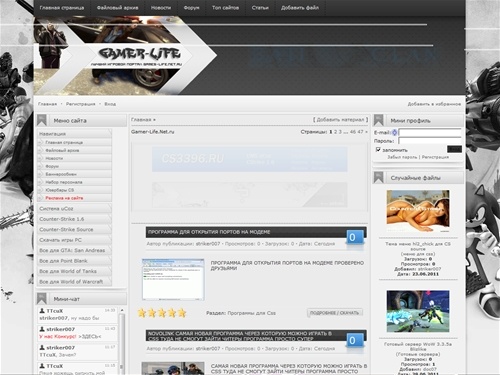
Task: Click dark login submit button
Action: [x=454, y=149]
